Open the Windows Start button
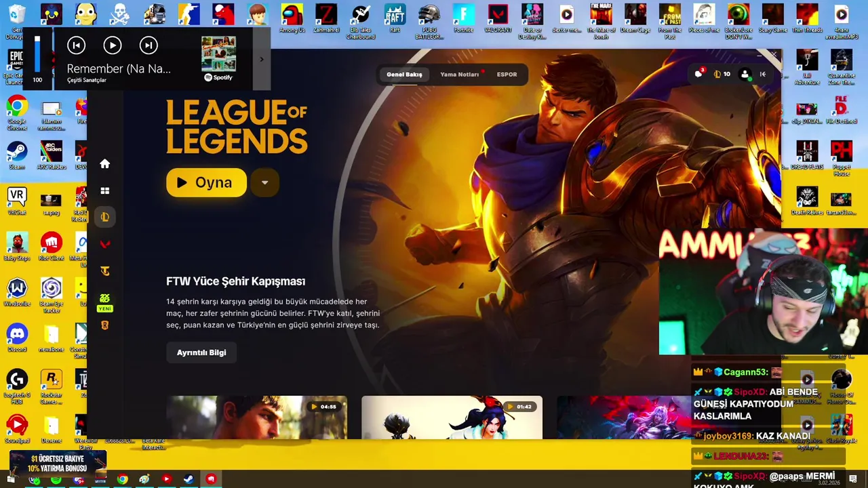Screen dimensions: 868x488 pyautogui.click(x=11, y=479)
